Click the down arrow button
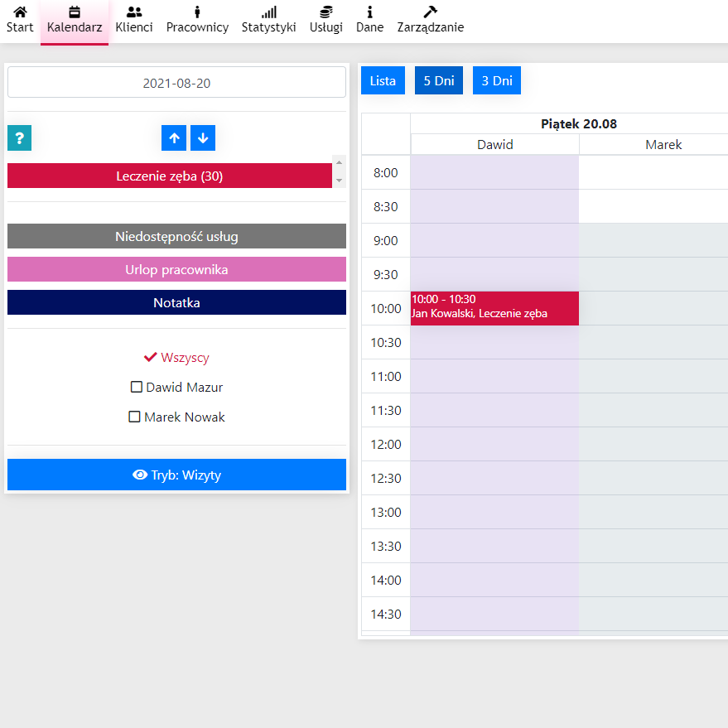 click(203, 138)
